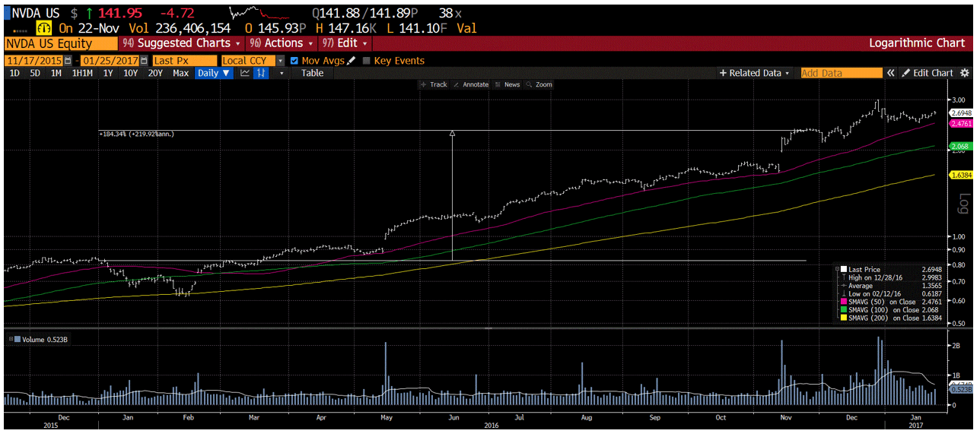Switch to Table view

point(312,73)
